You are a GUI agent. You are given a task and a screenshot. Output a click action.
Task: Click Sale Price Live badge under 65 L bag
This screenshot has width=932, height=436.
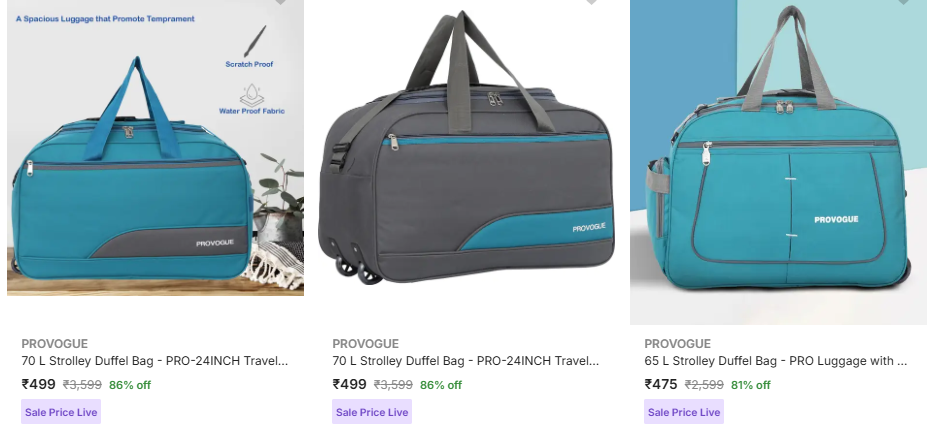pyautogui.click(x=684, y=412)
